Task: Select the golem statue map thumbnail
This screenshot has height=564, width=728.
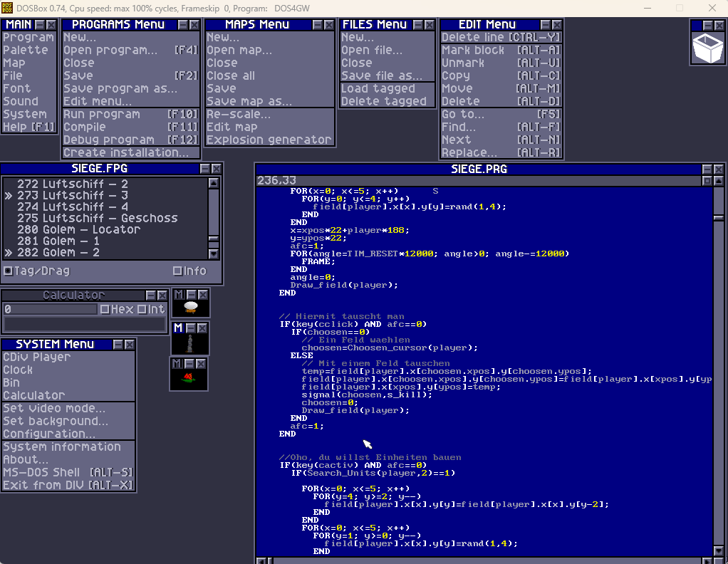Action: click(x=189, y=344)
